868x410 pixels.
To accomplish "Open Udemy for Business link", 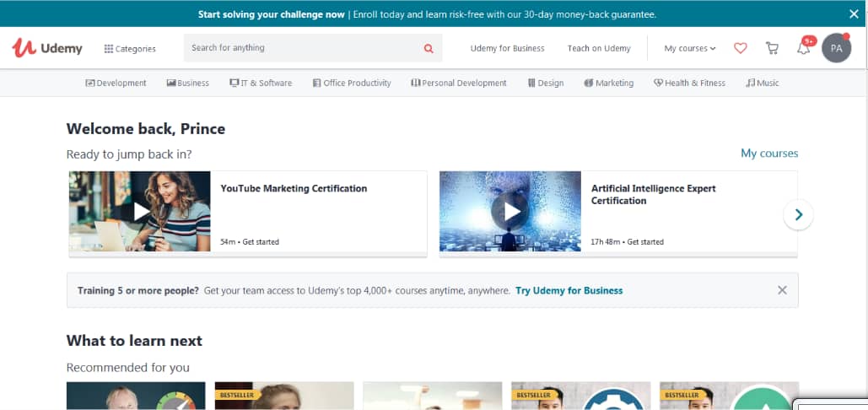I will coord(507,48).
